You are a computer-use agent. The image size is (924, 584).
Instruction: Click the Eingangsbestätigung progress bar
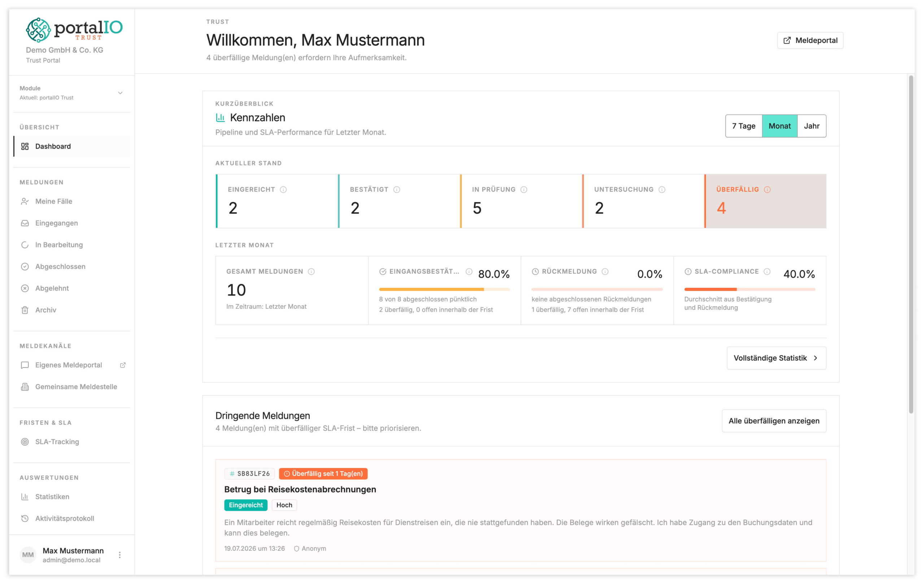(444, 290)
